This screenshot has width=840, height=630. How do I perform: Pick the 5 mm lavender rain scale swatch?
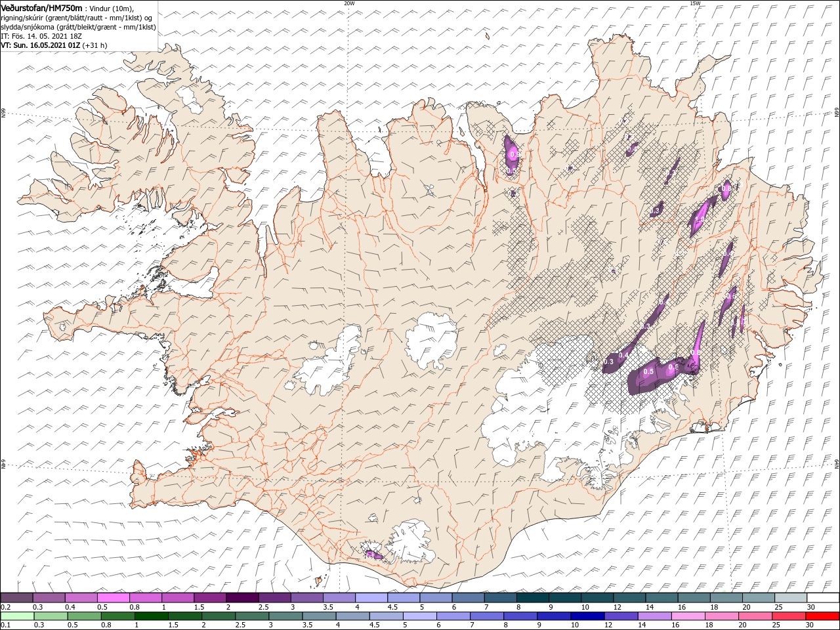420,616
